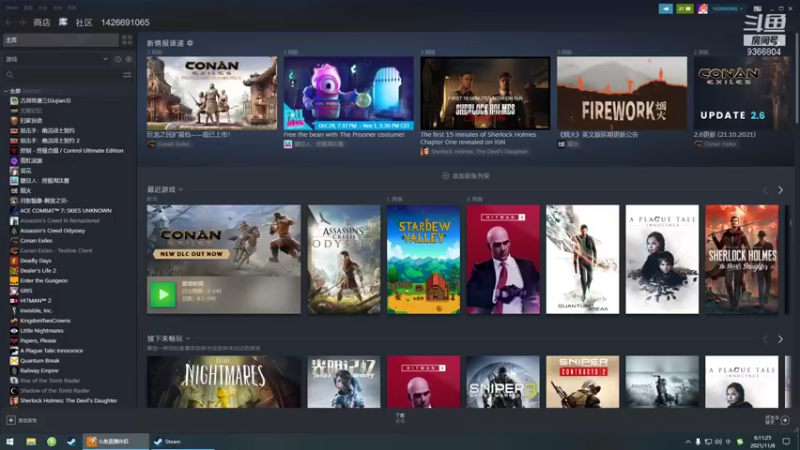Open the news settings gear beside 新情报速递
Viewport: 800px width, 450px height.
pos(190,43)
